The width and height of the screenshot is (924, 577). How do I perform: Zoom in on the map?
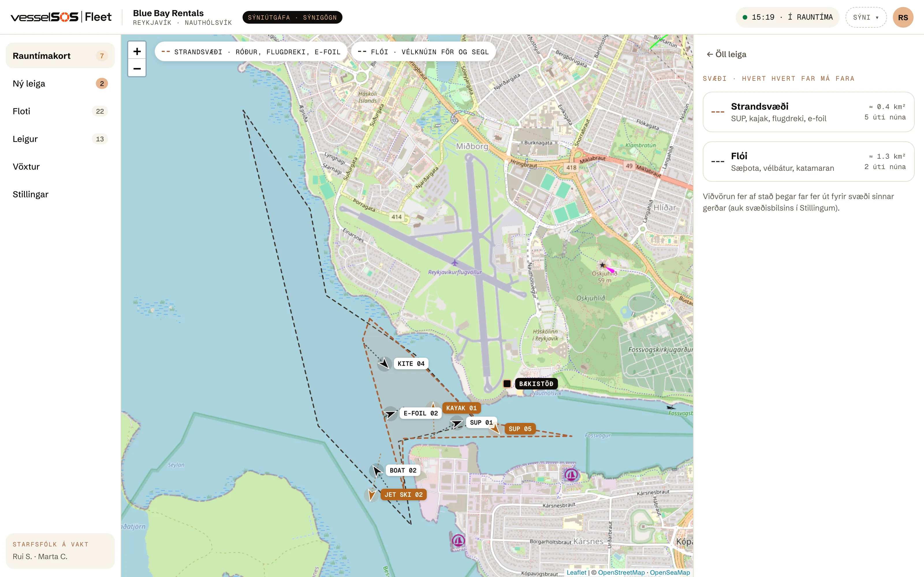137,51
